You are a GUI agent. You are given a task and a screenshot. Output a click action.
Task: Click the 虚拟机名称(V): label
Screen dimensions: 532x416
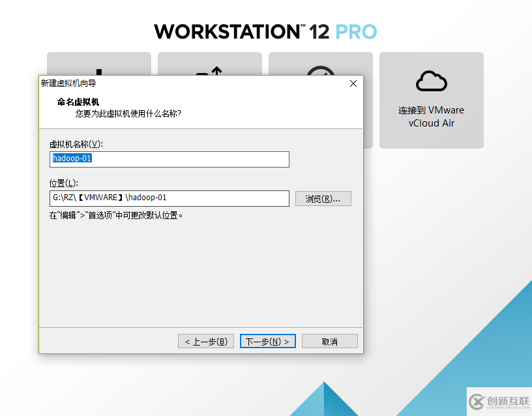pyautogui.click(x=76, y=144)
